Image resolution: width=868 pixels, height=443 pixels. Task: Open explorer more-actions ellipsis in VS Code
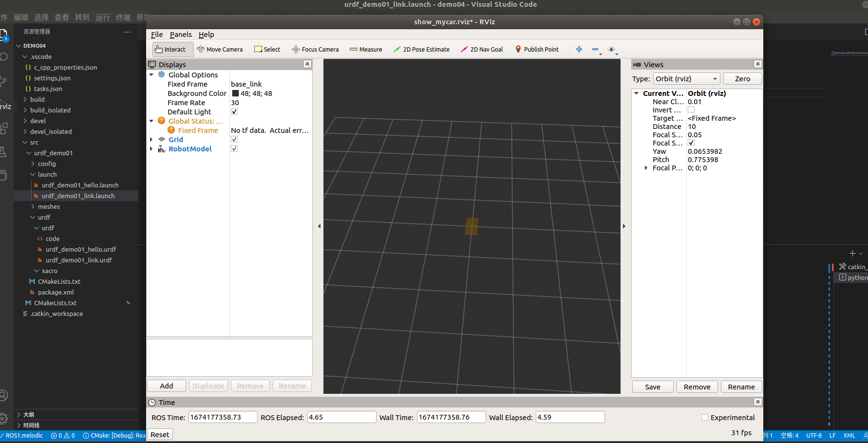point(127,32)
